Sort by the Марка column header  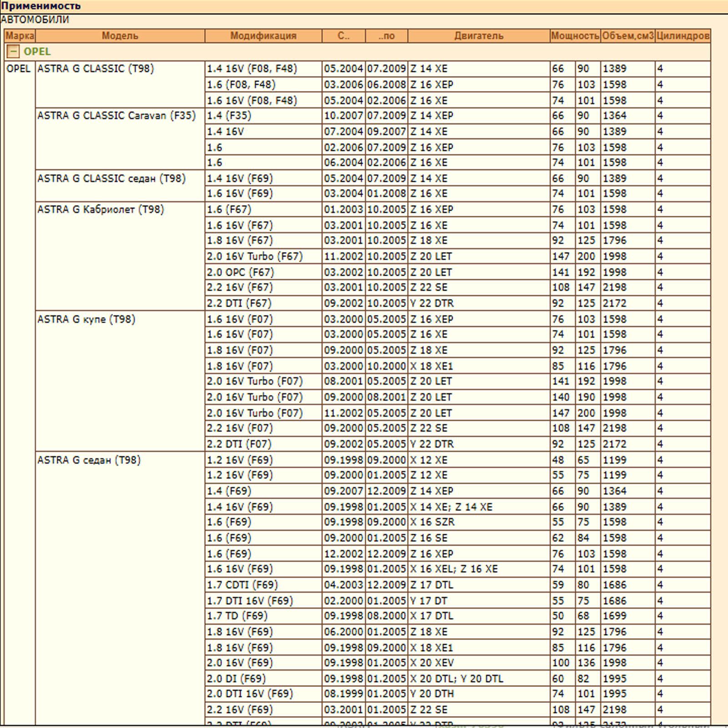pos(20,35)
